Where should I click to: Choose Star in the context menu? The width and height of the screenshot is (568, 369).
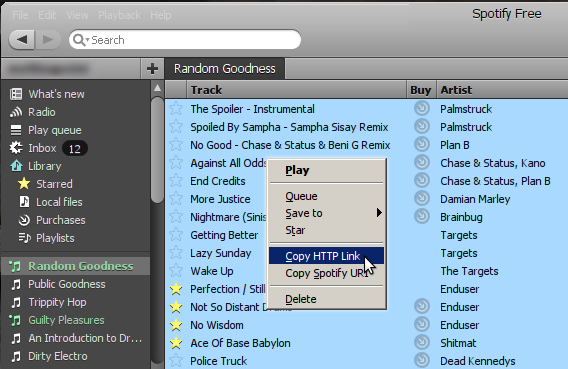tap(326, 230)
